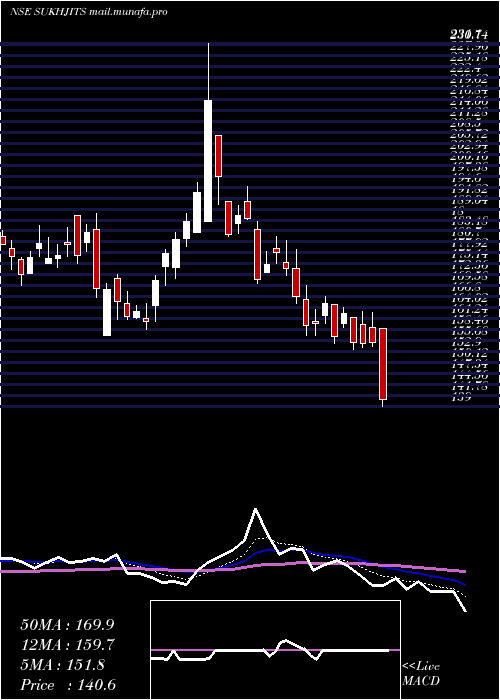Screen dimensions: 500x700
Task: Click the last long red candle
Action: tap(383, 364)
